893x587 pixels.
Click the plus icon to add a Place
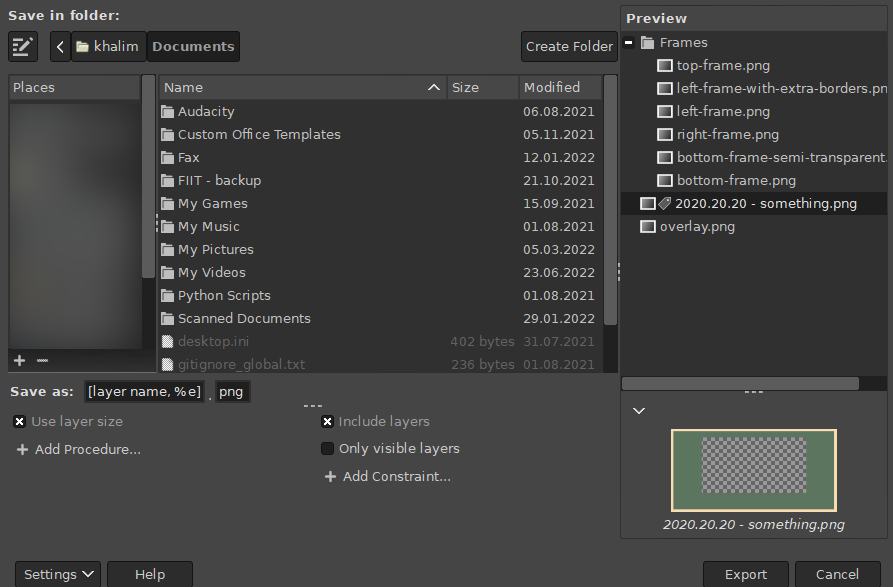tap(18, 360)
